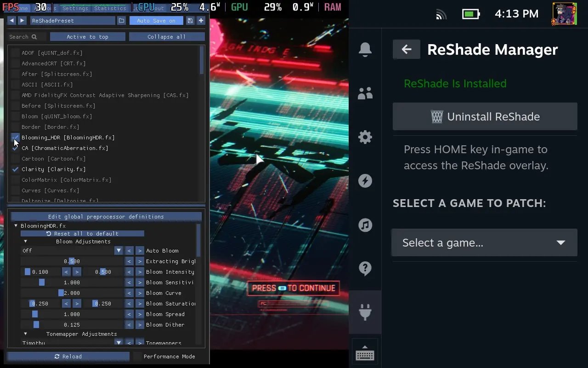588x368 pixels.
Task: Open the notifications bell in sidebar
Action: (365, 50)
